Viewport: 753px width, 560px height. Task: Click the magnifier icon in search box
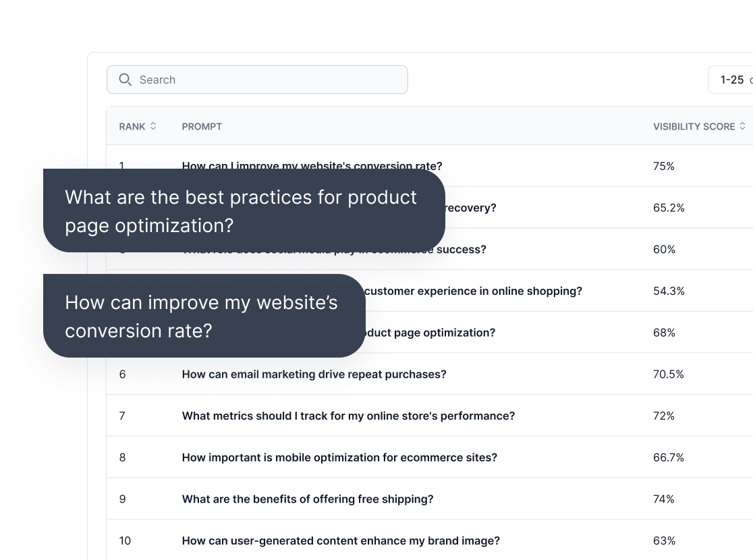pyautogui.click(x=125, y=80)
